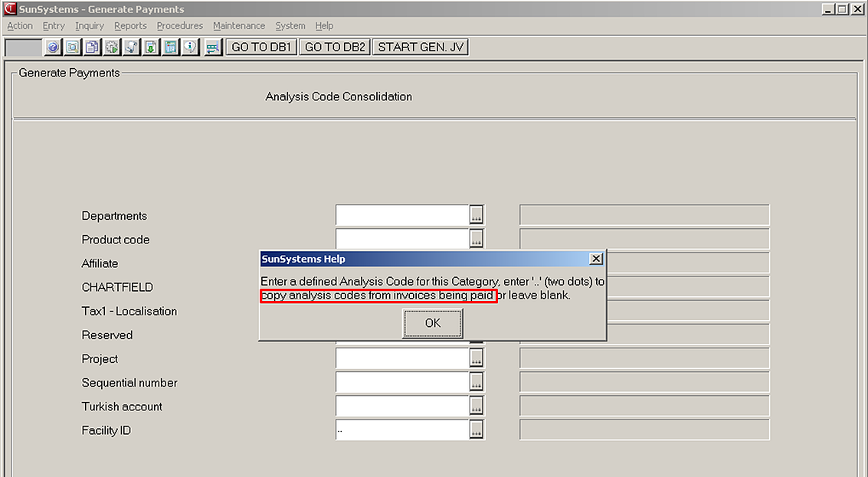Click the gear with play arrow icon
The width and height of the screenshot is (868, 477).
click(x=112, y=47)
